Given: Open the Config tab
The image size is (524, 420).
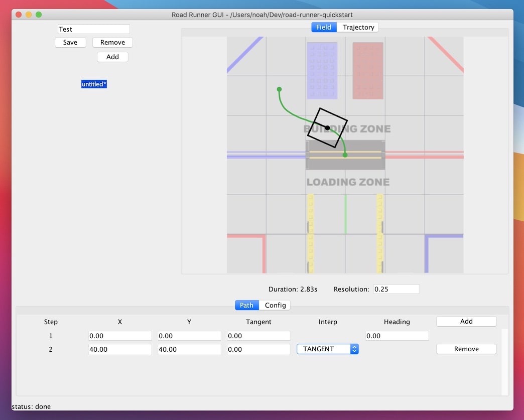Looking at the screenshot, I should pyautogui.click(x=275, y=305).
